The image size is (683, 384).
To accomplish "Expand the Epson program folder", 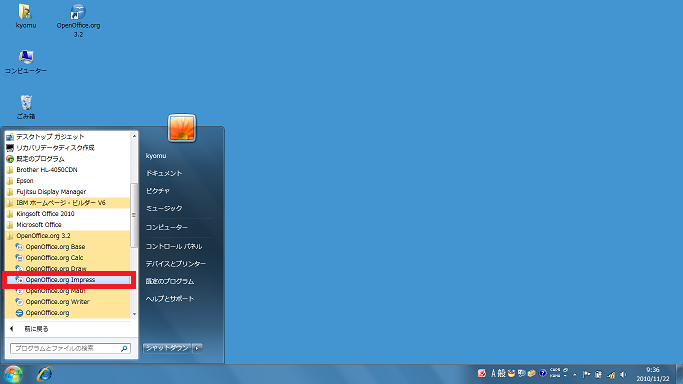I will point(68,181).
